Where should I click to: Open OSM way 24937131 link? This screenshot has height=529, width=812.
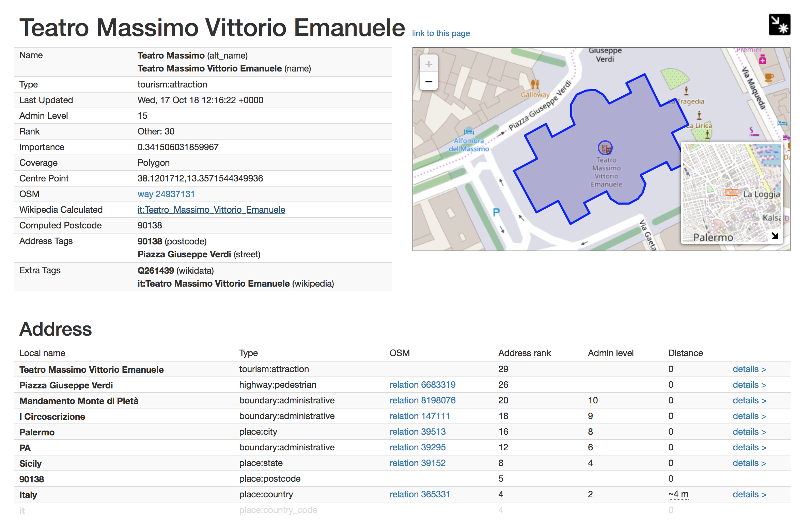pyautogui.click(x=166, y=194)
